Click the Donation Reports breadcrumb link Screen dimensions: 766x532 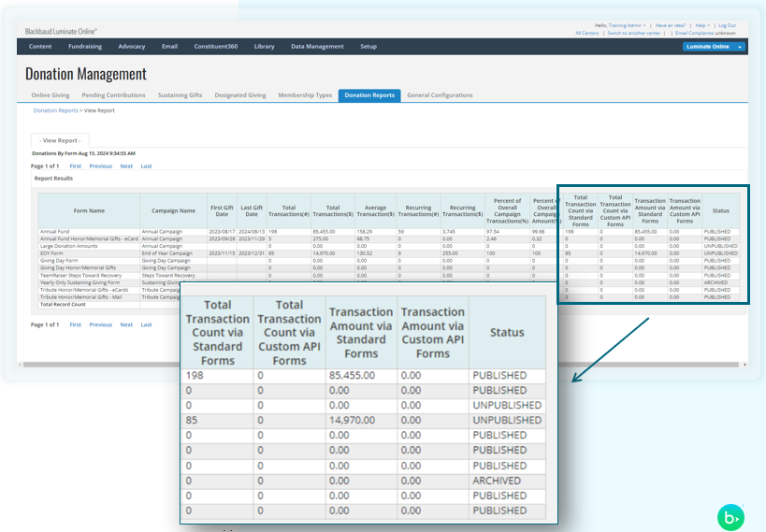pyautogui.click(x=56, y=110)
